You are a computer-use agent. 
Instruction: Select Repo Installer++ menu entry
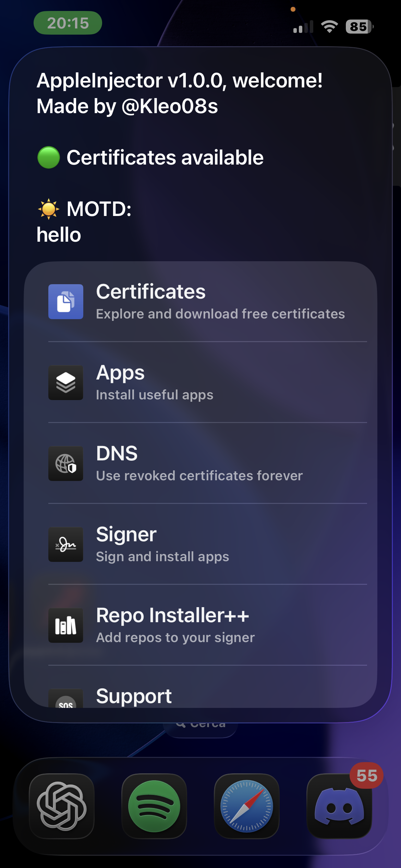point(200,625)
